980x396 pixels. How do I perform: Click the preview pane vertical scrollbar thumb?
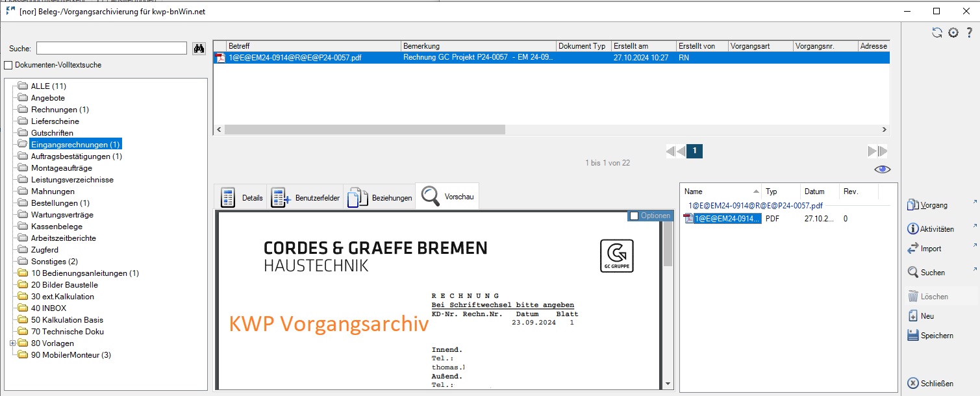(668, 243)
